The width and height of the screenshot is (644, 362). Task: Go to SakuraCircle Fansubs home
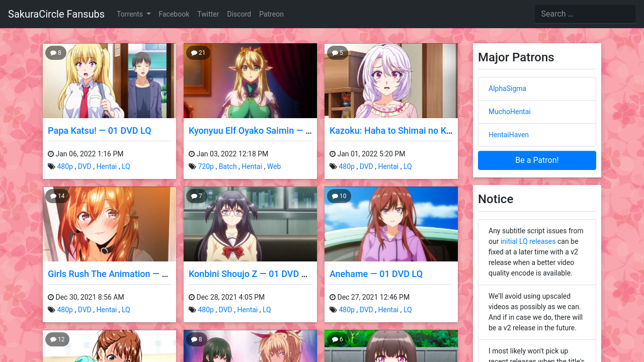(x=56, y=14)
